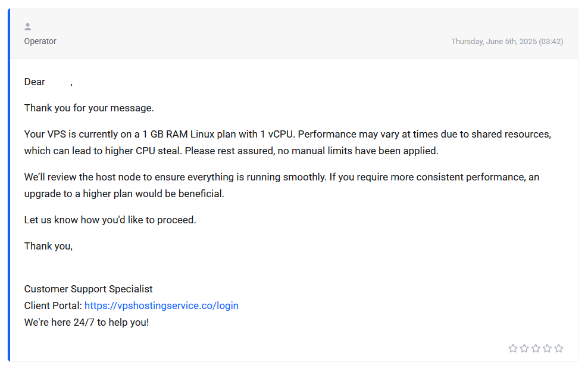Click the blue vertical bar on the message edge
This screenshot has height=368, width=588.
tap(9, 185)
